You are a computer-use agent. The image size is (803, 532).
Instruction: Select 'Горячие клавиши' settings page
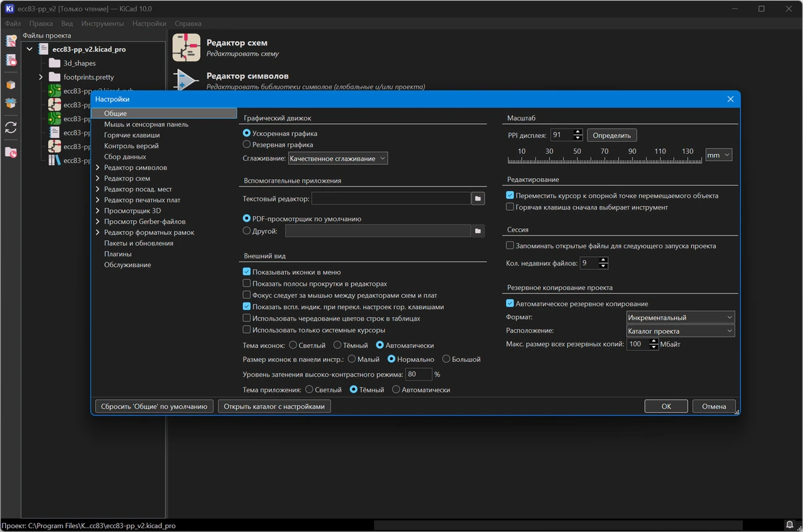point(132,135)
